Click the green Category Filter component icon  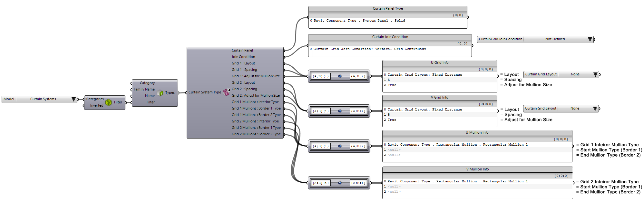108,102
